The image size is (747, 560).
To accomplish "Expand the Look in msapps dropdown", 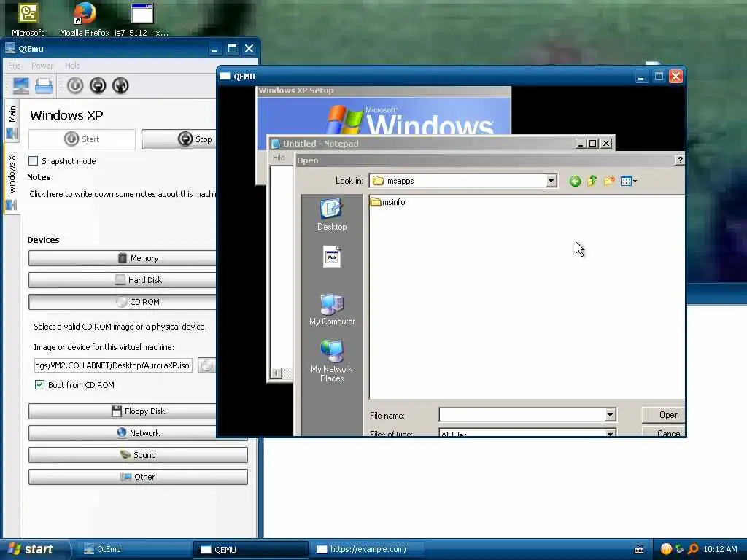I will click(x=551, y=181).
